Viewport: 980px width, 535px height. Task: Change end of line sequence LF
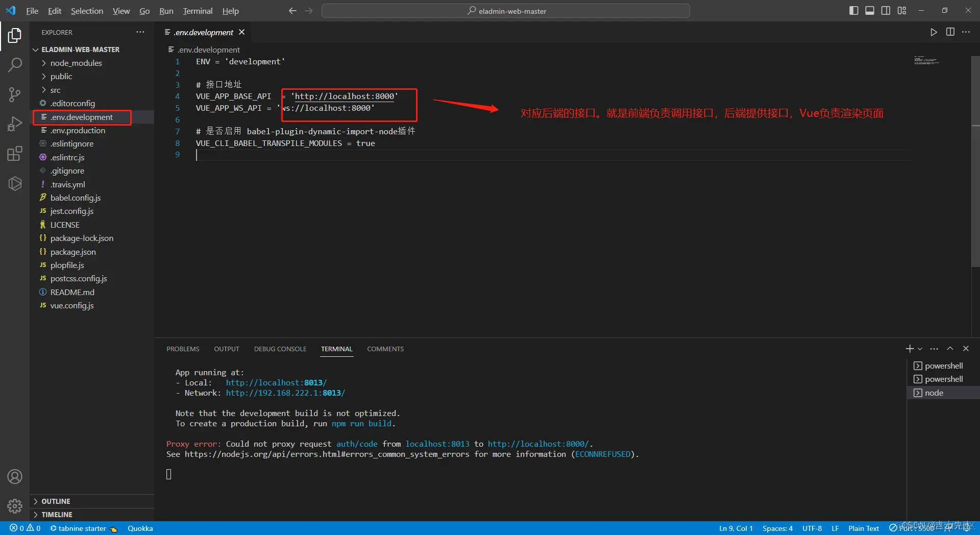coord(835,528)
